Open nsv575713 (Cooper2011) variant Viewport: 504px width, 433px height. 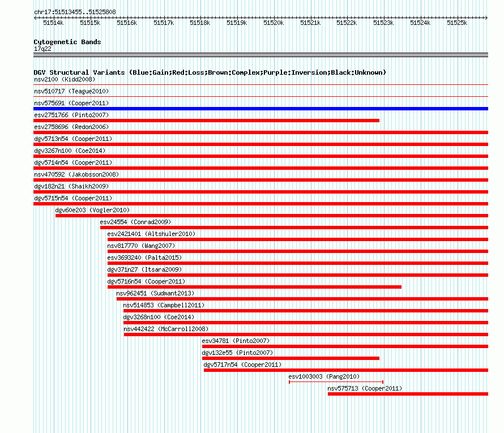365,388
